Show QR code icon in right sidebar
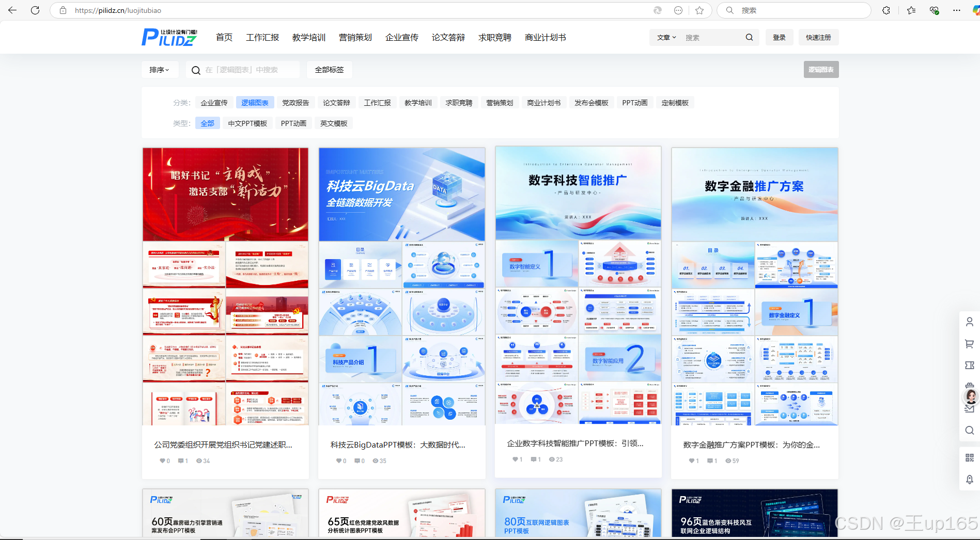Image resolution: width=980 pixels, height=540 pixels. tap(970, 457)
